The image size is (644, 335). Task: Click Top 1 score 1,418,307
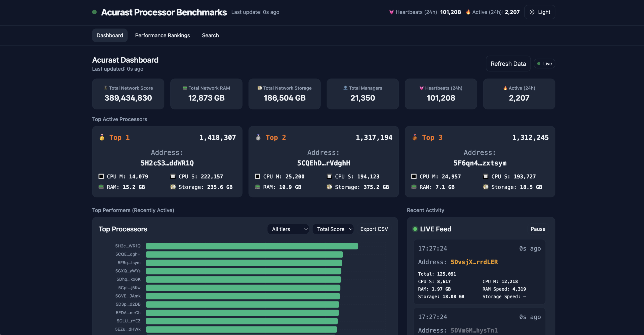point(218,137)
